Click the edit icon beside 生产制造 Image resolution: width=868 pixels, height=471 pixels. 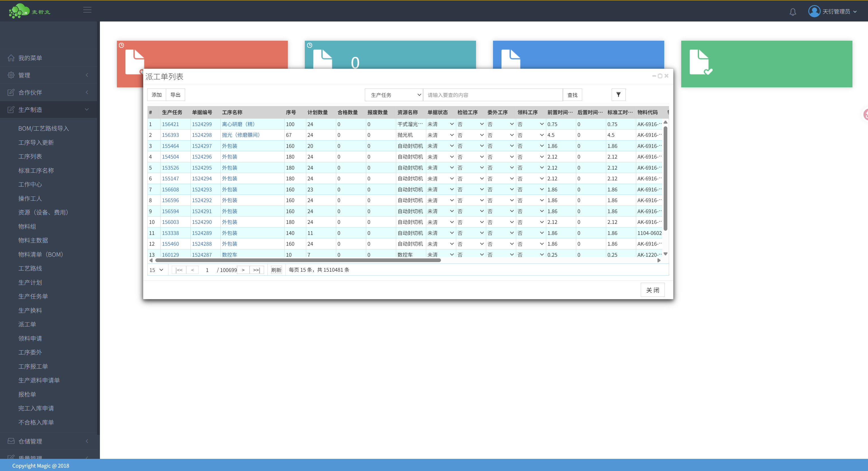pyautogui.click(x=11, y=109)
